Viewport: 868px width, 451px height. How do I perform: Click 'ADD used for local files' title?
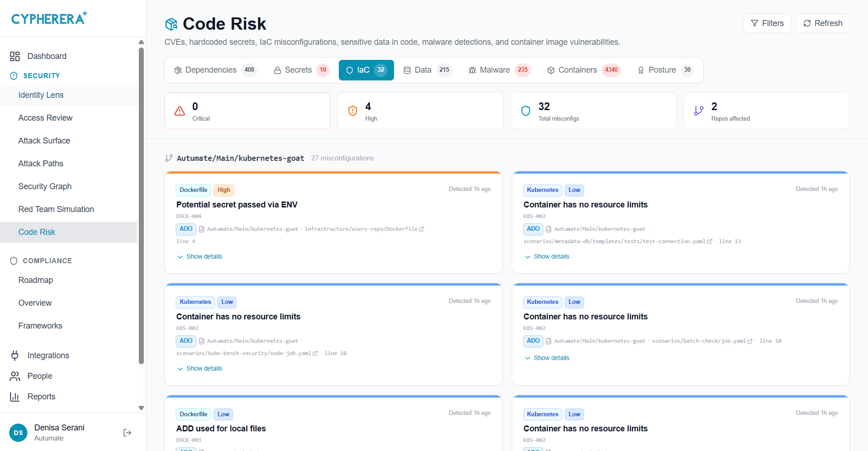click(x=221, y=429)
